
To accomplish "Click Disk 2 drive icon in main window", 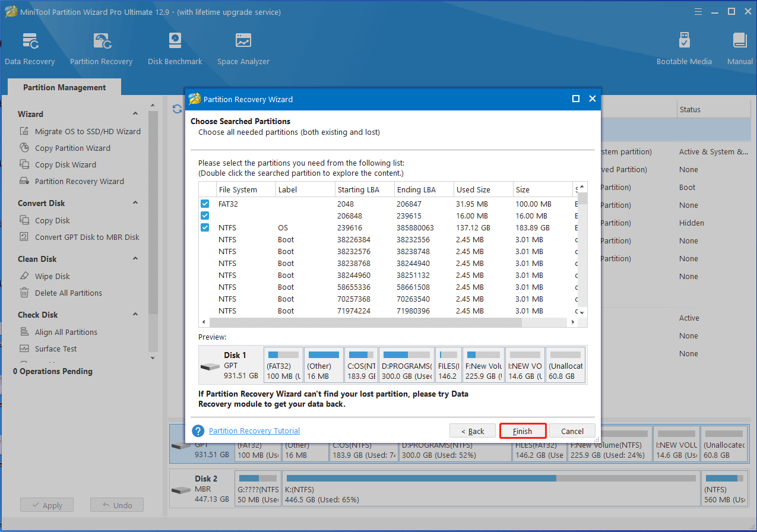I will click(180, 490).
